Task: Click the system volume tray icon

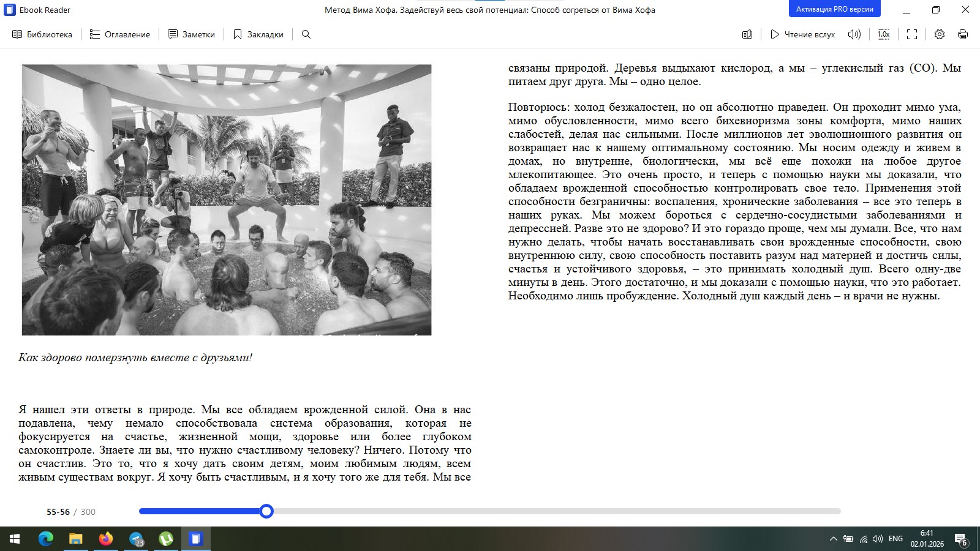Action: [x=878, y=539]
